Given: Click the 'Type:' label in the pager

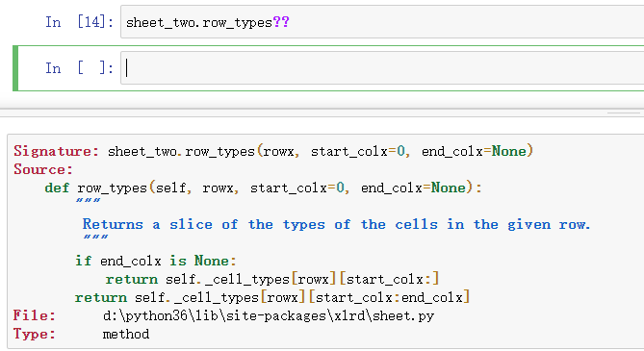Looking at the screenshot, I should tap(35, 334).
